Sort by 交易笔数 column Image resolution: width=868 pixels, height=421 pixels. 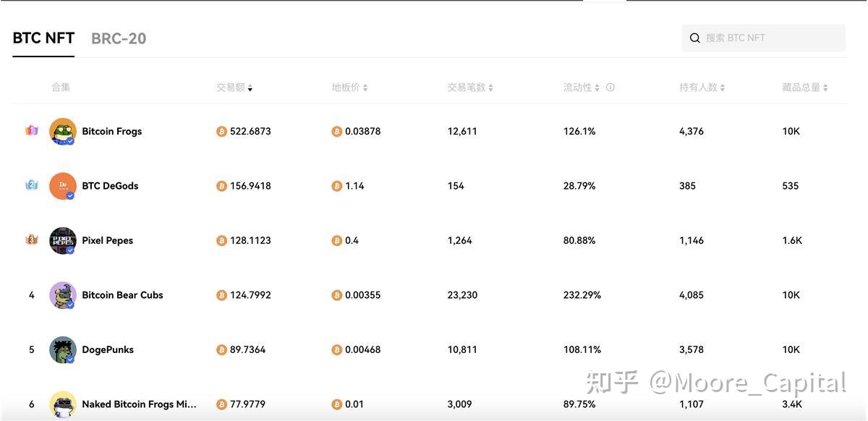coord(469,88)
